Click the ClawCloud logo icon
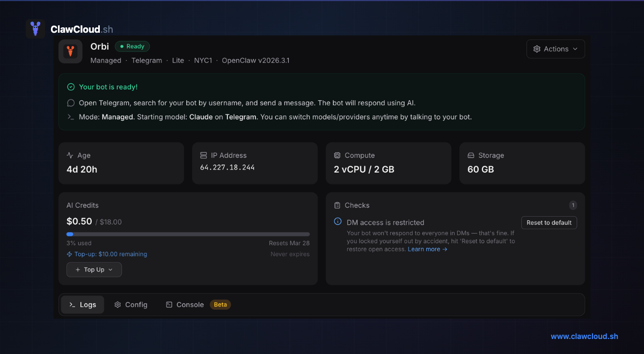 [35, 29]
